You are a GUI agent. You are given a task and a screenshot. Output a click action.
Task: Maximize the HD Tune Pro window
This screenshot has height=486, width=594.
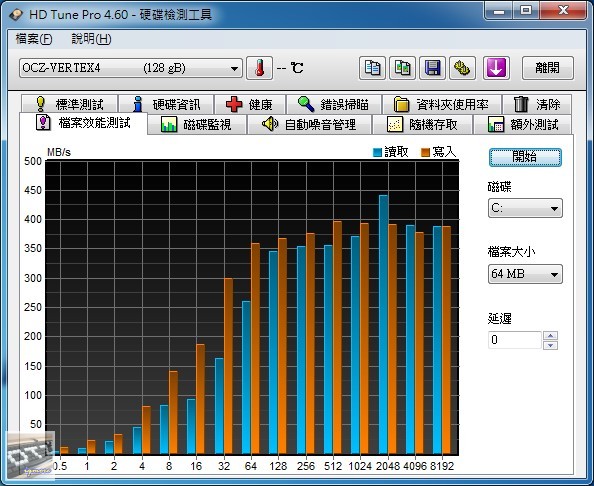[x=526, y=11]
